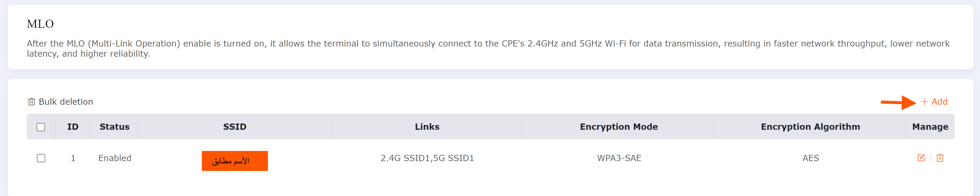Image resolution: width=980 pixels, height=196 pixels.
Task: Click the Encryption Algorithm column header
Action: coord(810,126)
